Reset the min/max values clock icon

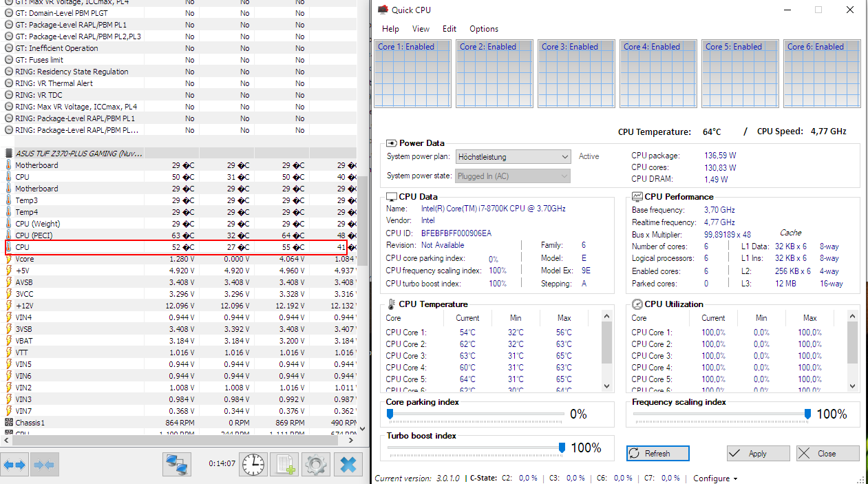[x=253, y=465]
